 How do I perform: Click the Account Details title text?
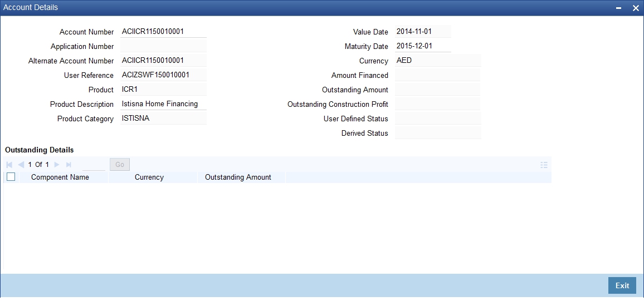pos(31,7)
